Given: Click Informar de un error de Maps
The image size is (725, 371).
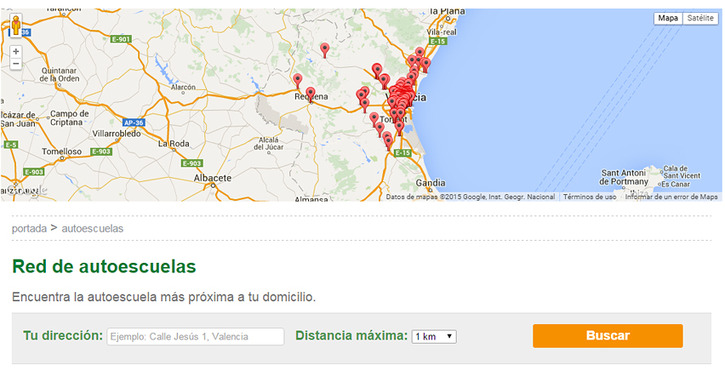Looking at the screenshot, I should click(x=671, y=197).
